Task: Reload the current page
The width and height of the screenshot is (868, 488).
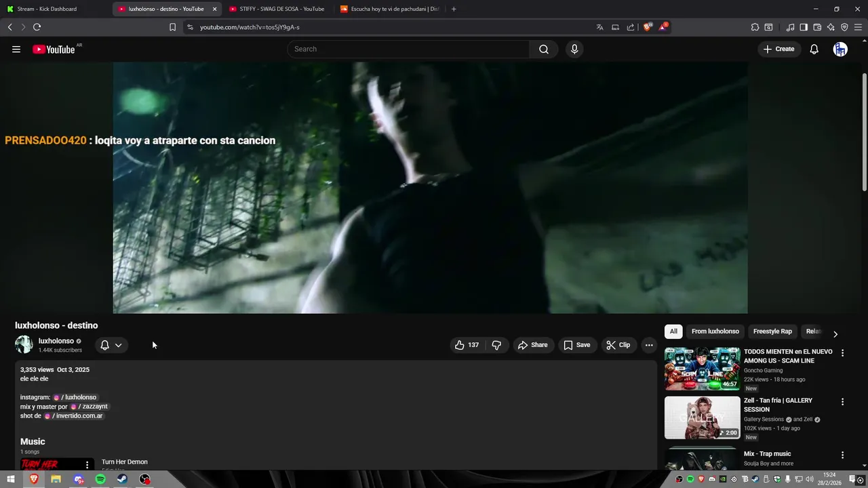Action: pos(37,27)
